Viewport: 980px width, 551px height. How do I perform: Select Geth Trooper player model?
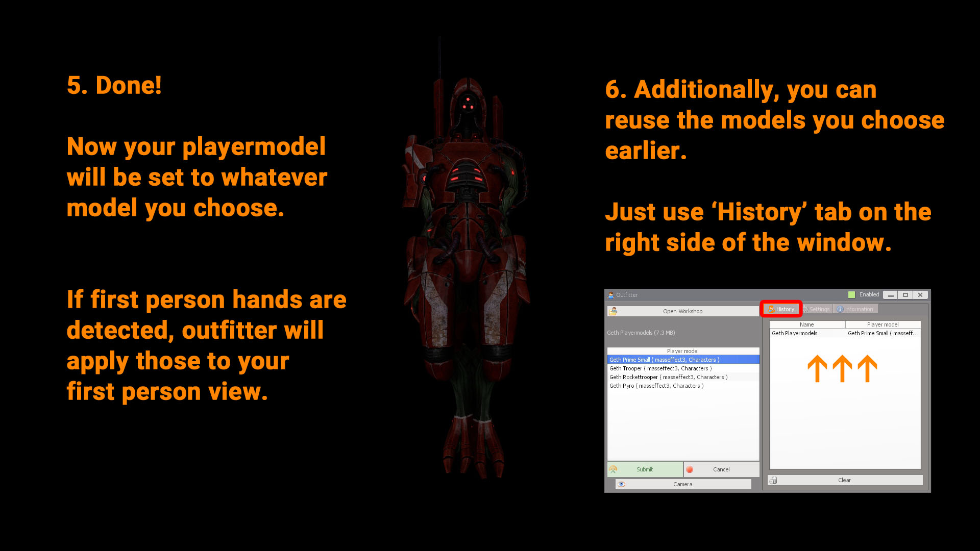[x=660, y=368]
